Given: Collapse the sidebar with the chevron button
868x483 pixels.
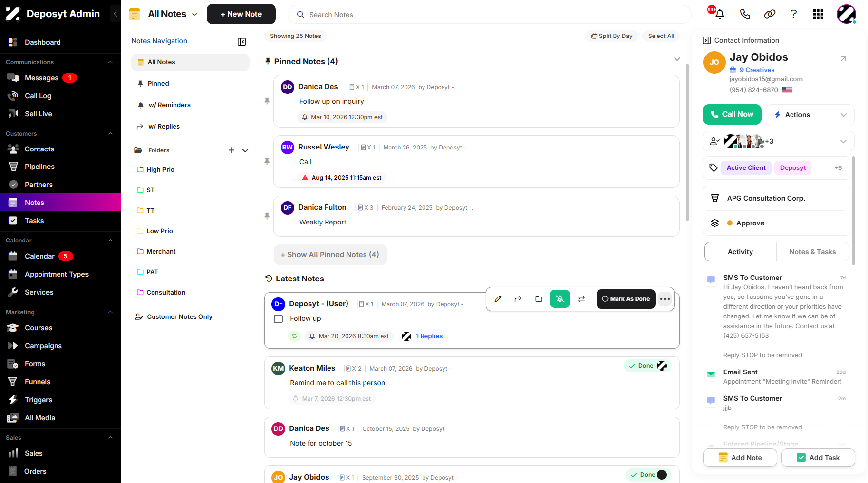Looking at the screenshot, I should pos(115,14).
